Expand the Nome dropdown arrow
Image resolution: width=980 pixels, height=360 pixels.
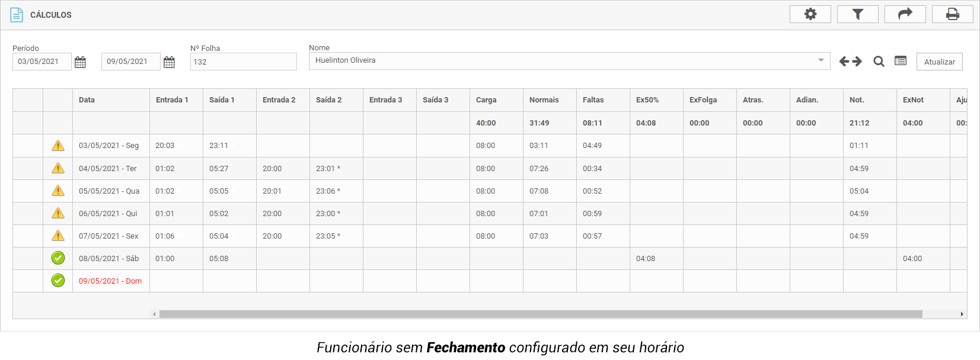pyautogui.click(x=821, y=60)
